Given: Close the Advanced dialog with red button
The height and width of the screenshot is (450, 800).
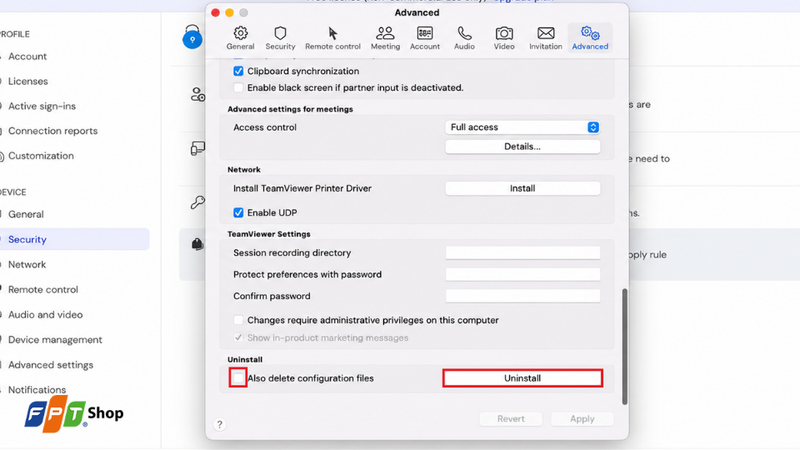Looking at the screenshot, I should [x=215, y=13].
